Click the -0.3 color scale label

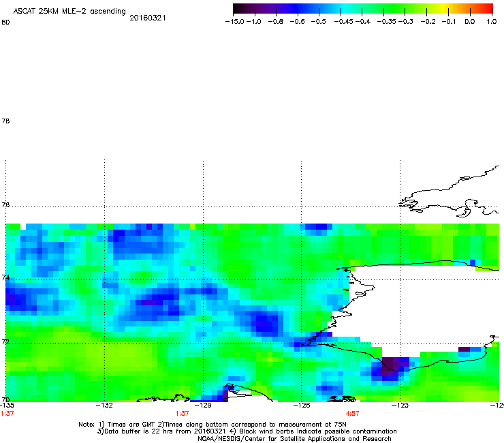coord(406,22)
